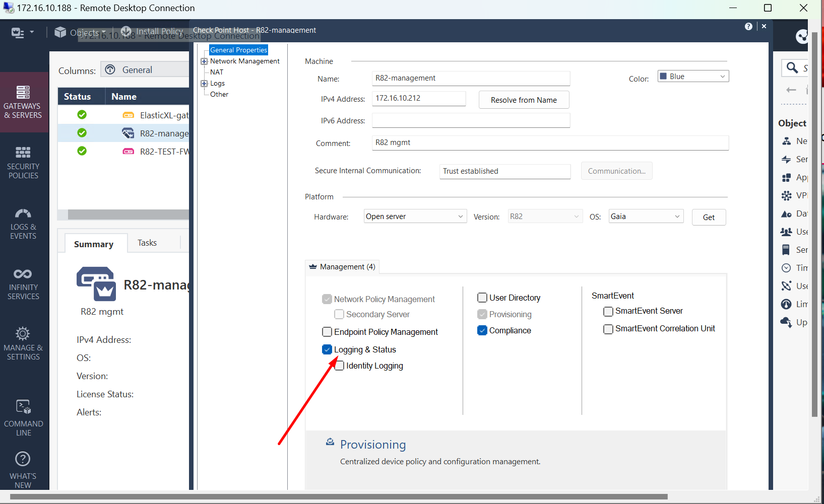Enable User Directory checkbox
Viewport: 824px width, 504px height.
pyautogui.click(x=482, y=298)
